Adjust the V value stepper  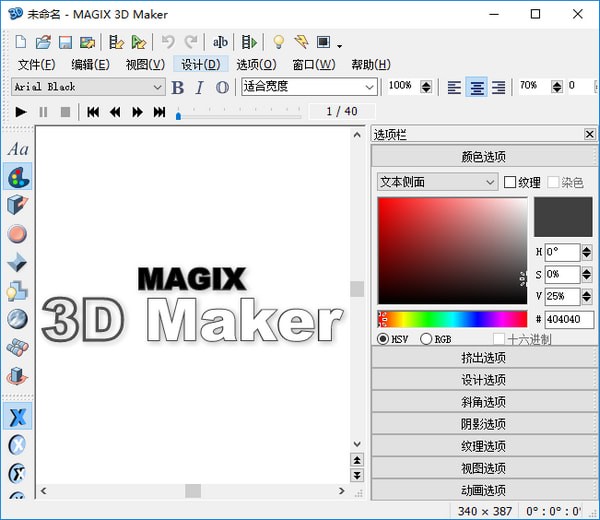587,297
